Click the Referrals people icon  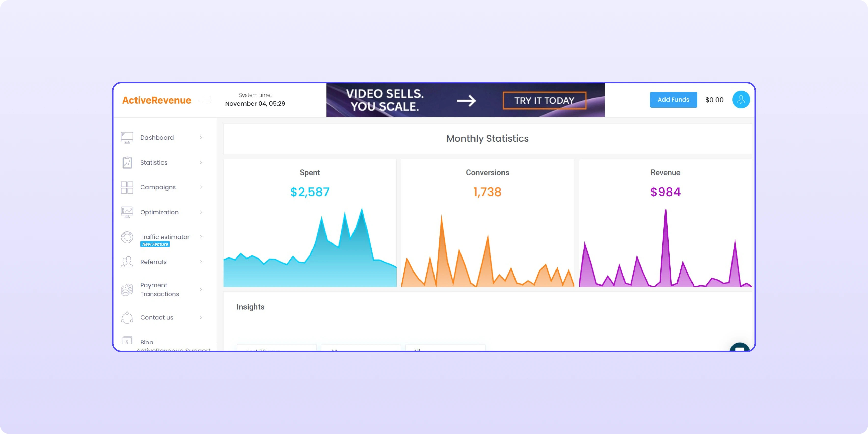[x=127, y=262]
